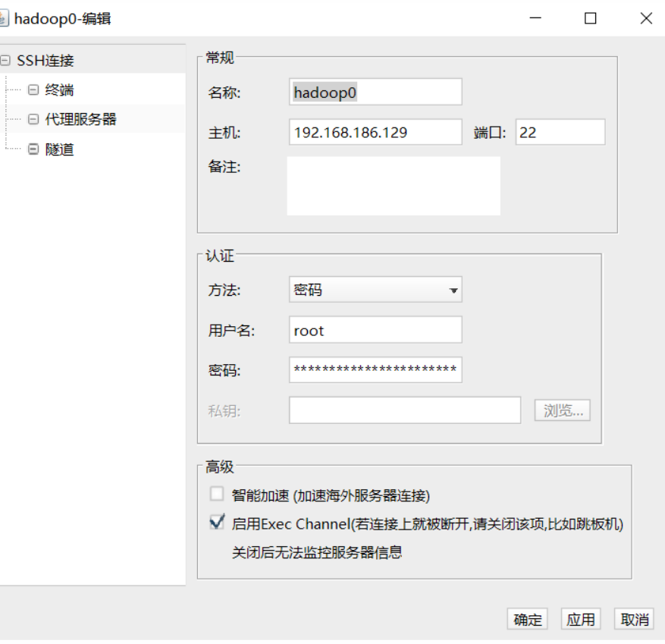
Task: Click the 密码 password field
Action: 375,369
